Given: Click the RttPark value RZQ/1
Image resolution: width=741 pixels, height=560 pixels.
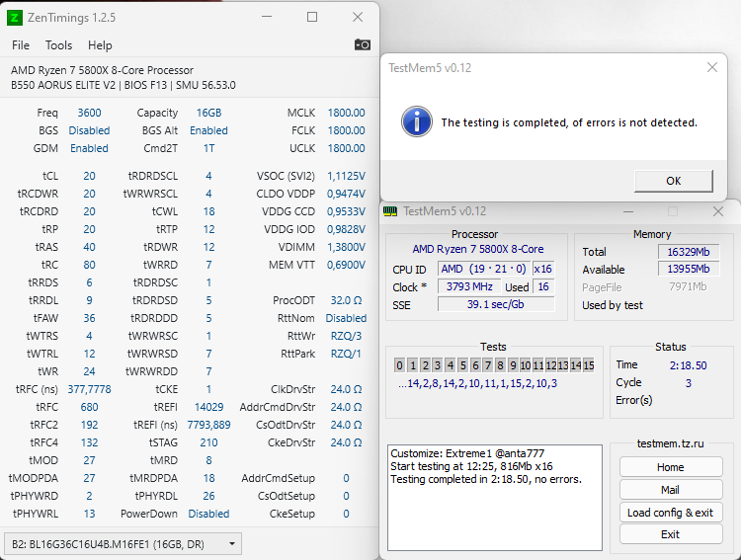Looking at the screenshot, I should [x=347, y=354].
